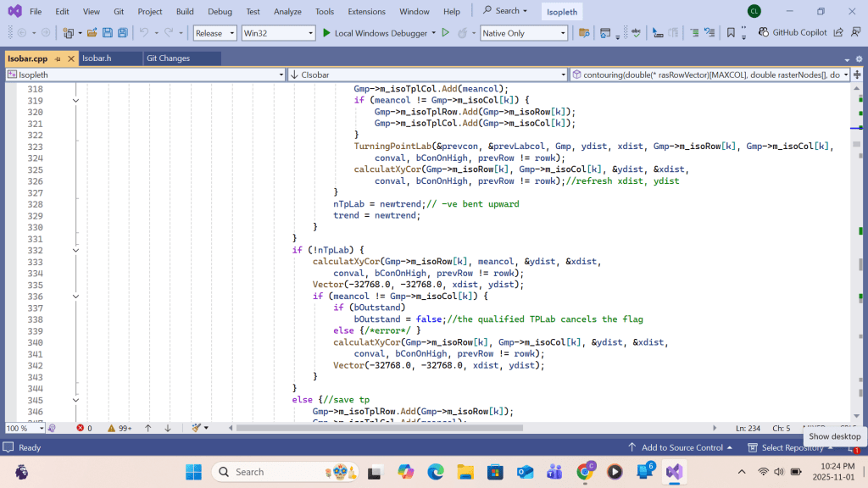Image resolution: width=868 pixels, height=488 pixels.
Task: Click the errors count indicator icon
Action: tap(81, 428)
